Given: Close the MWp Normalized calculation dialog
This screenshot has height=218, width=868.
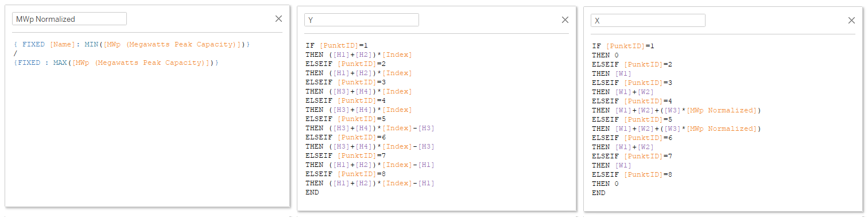Looking at the screenshot, I should [278, 19].
